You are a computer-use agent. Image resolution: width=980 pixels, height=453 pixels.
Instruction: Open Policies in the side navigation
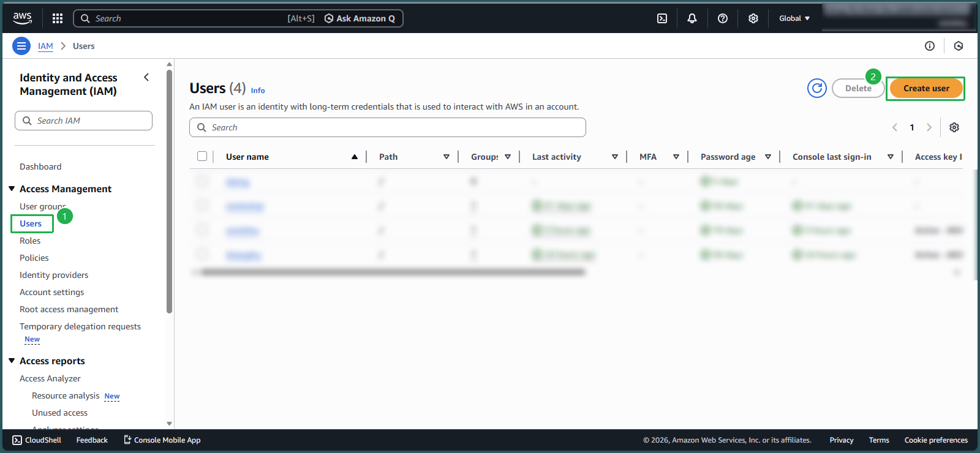(x=34, y=258)
